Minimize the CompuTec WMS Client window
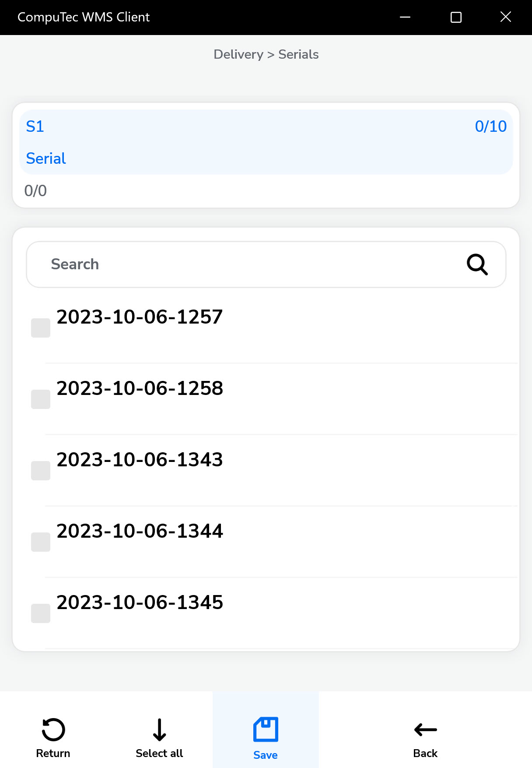The width and height of the screenshot is (532, 768). [405, 17]
